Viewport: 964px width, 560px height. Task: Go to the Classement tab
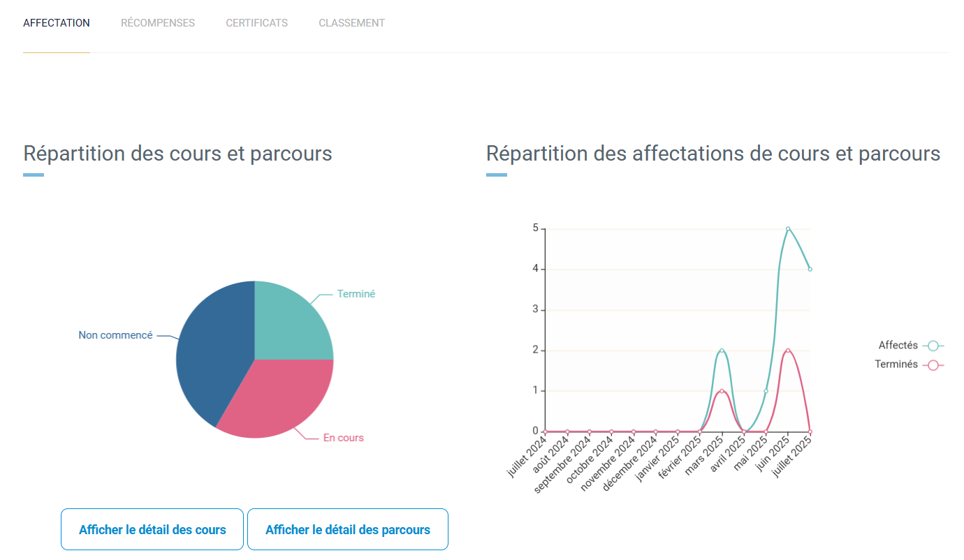pos(351,23)
